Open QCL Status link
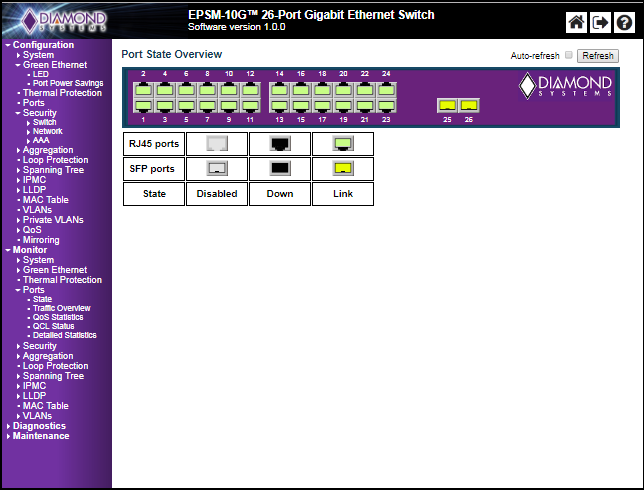 [53, 326]
